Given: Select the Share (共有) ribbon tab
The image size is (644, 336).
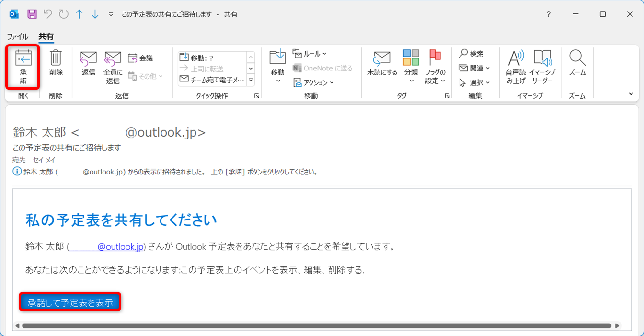Looking at the screenshot, I should [46, 36].
